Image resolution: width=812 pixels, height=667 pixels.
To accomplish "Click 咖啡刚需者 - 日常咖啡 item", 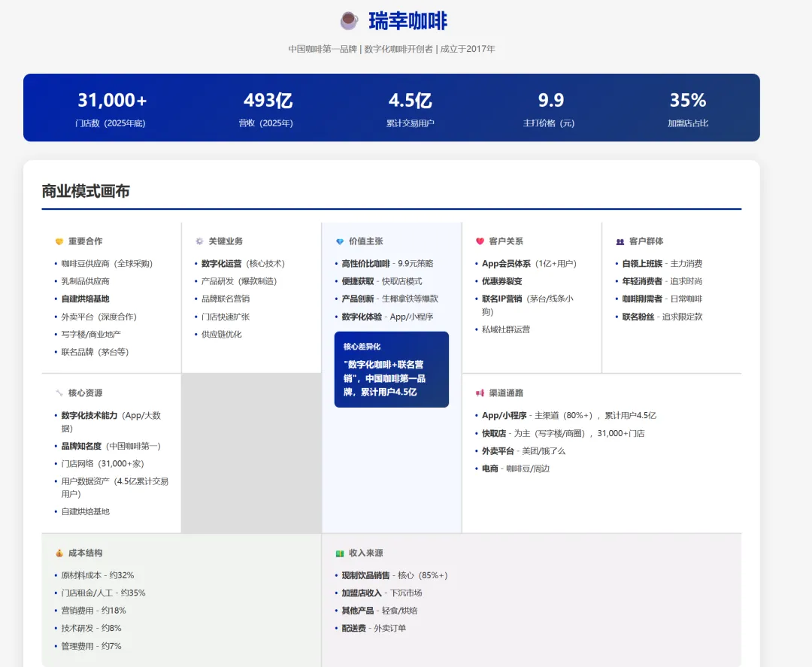I will tap(662, 299).
